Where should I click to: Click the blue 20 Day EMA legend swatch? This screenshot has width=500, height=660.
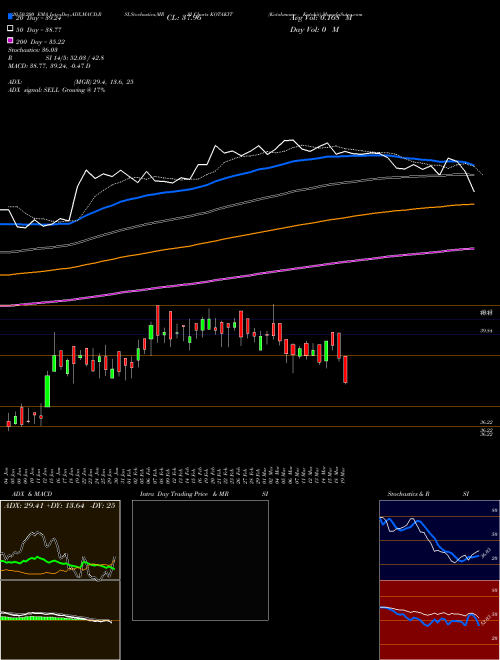[11, 17]
